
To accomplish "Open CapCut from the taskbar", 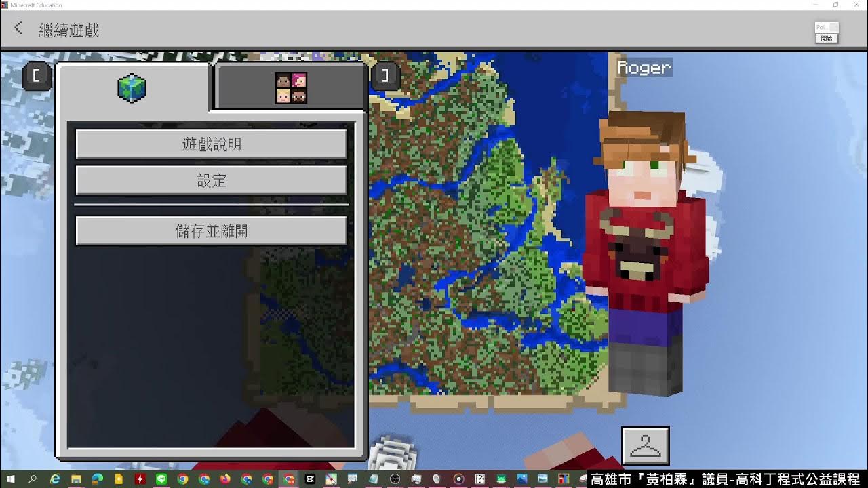I will [309, 479].
